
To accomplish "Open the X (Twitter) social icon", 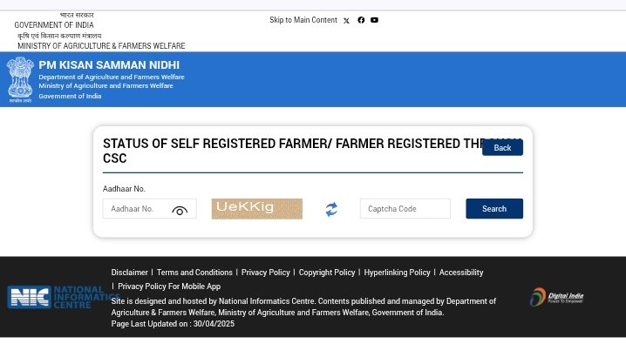I will pos(346,20).
